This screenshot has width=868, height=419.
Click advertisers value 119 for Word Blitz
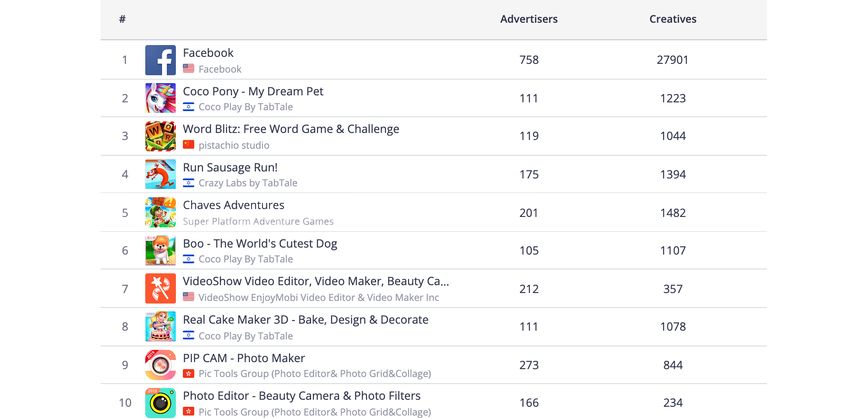point(529,136)
